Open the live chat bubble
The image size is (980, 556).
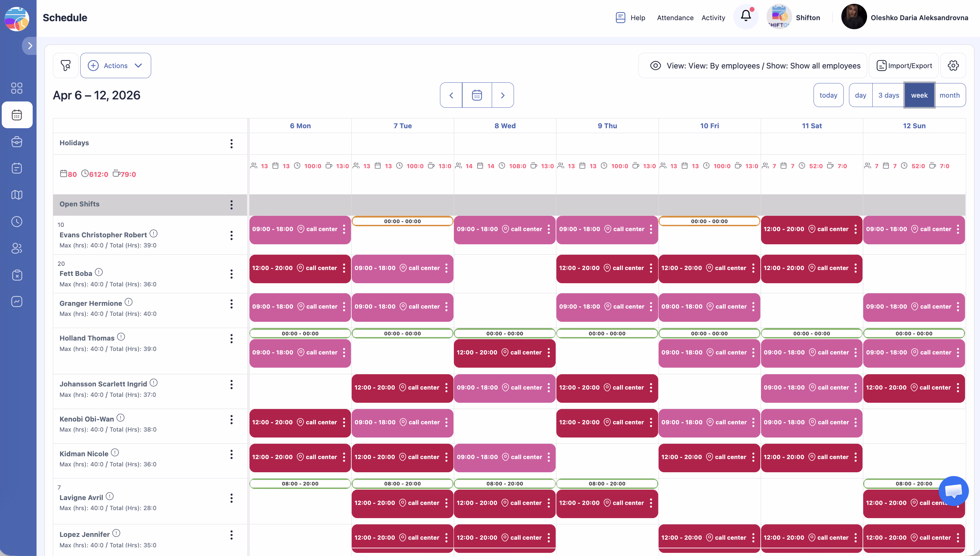coord(953,491)
